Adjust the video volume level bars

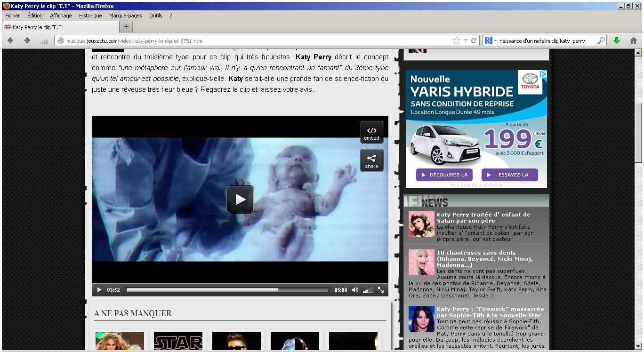pyautogui.click(x=368, y=290)
